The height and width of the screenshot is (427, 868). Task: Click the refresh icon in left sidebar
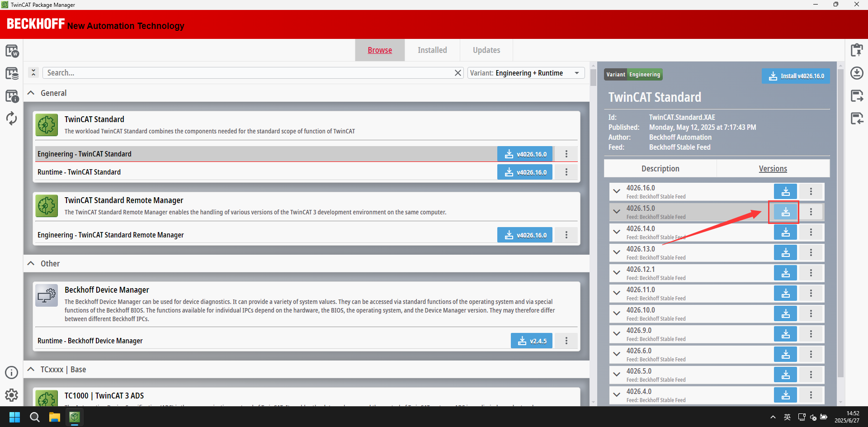tap(11, 119)
